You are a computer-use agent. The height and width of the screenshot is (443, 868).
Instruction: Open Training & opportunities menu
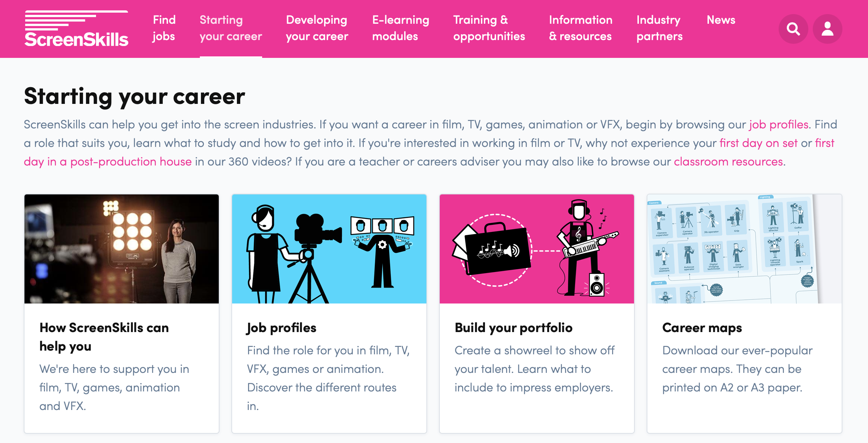(x=489, y=28)
